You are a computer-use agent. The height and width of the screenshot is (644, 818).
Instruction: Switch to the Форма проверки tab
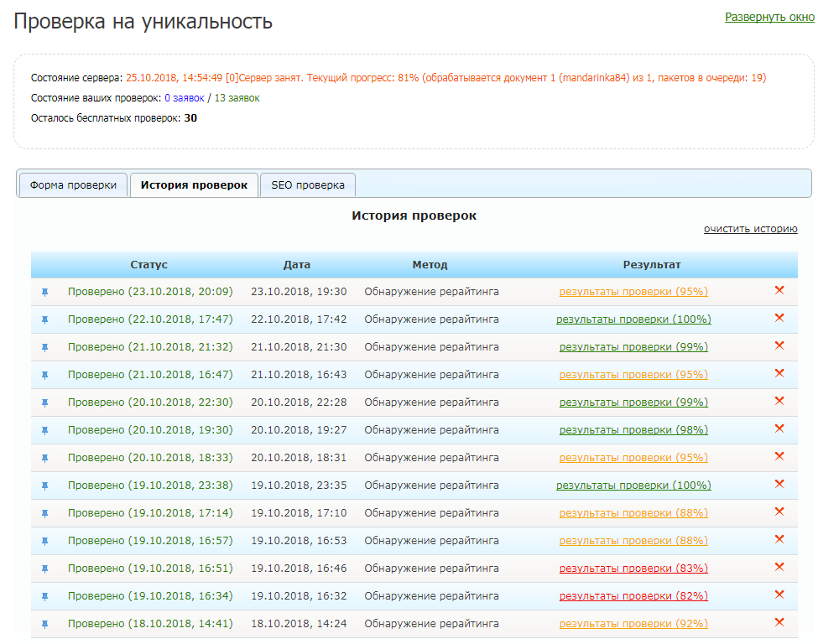(73, 185)
